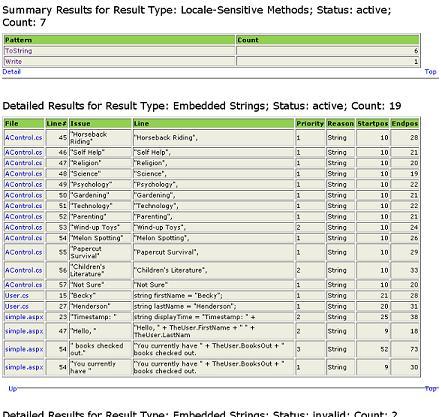The height and width of the screenshot is (417, 441).
Task: Click the "Technology" issue cell
Action: click(100, 206)
